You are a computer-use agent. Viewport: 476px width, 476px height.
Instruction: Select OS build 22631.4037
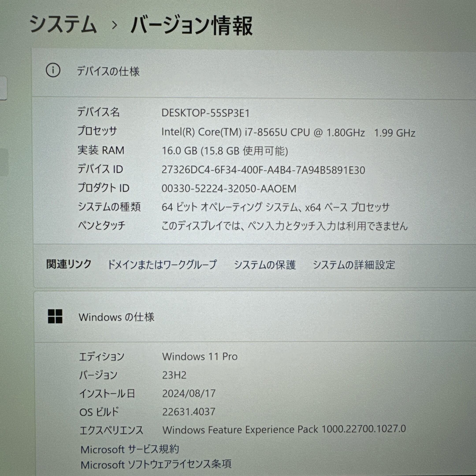pyautogui.click(x=188, y=411)
